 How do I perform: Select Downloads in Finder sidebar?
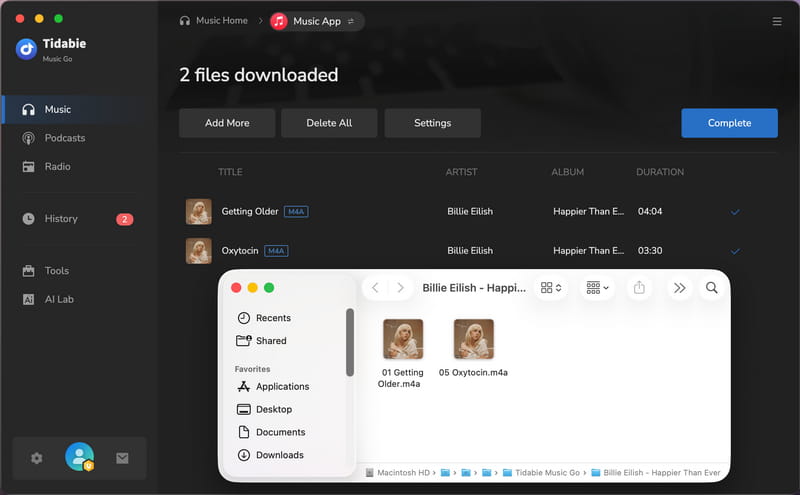[270, 455]
